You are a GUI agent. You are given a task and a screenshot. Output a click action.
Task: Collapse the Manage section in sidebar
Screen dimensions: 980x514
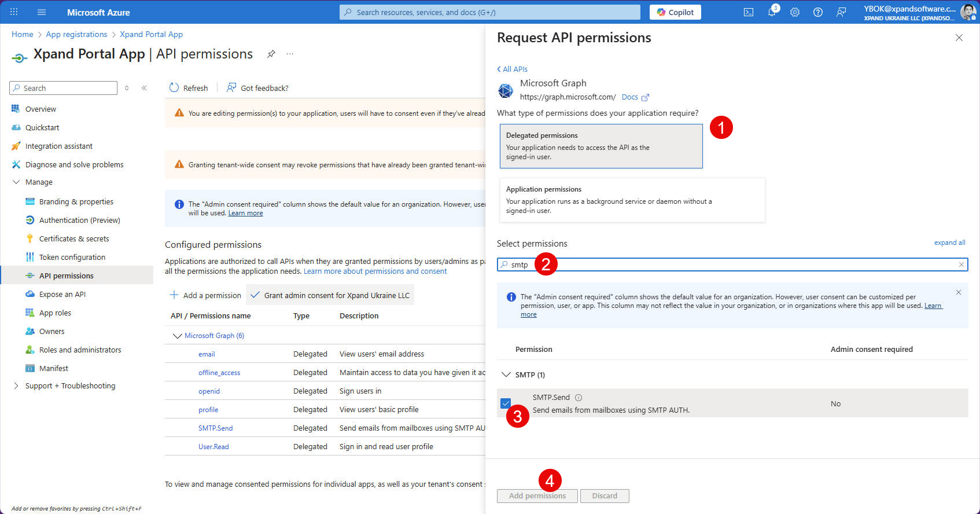16,182
